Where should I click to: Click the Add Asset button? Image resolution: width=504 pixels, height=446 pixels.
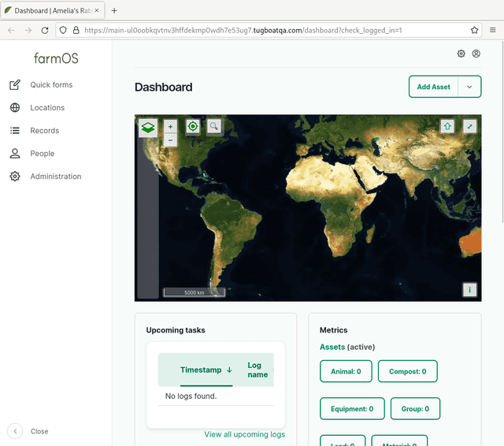point(433,87)
